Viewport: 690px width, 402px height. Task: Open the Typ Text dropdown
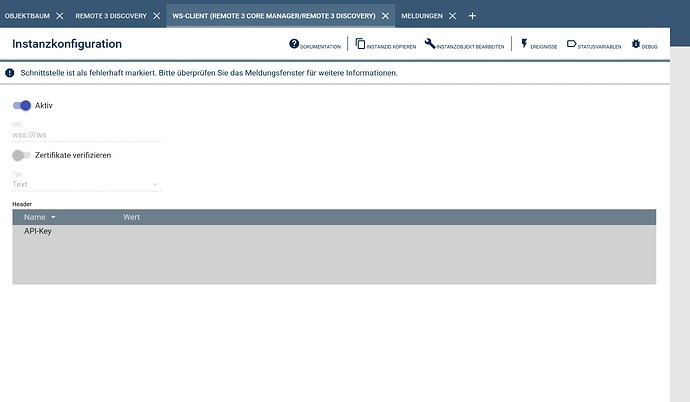pos(86,184)
